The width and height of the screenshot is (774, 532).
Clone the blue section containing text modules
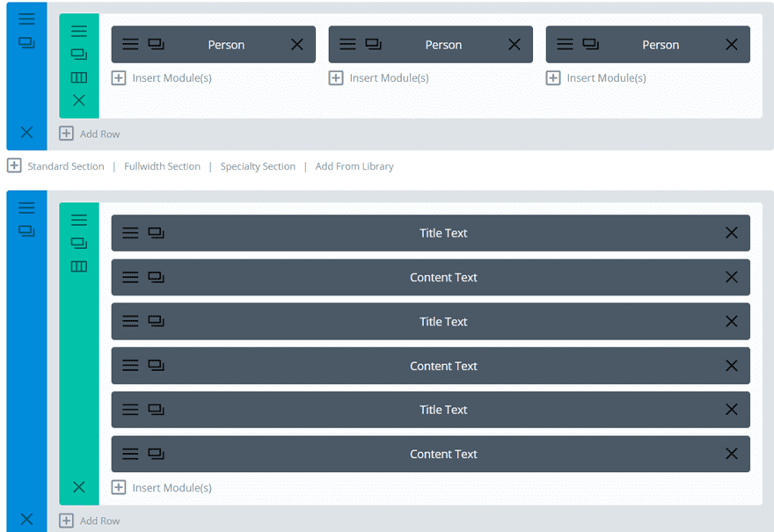click(x=26, y=230)
